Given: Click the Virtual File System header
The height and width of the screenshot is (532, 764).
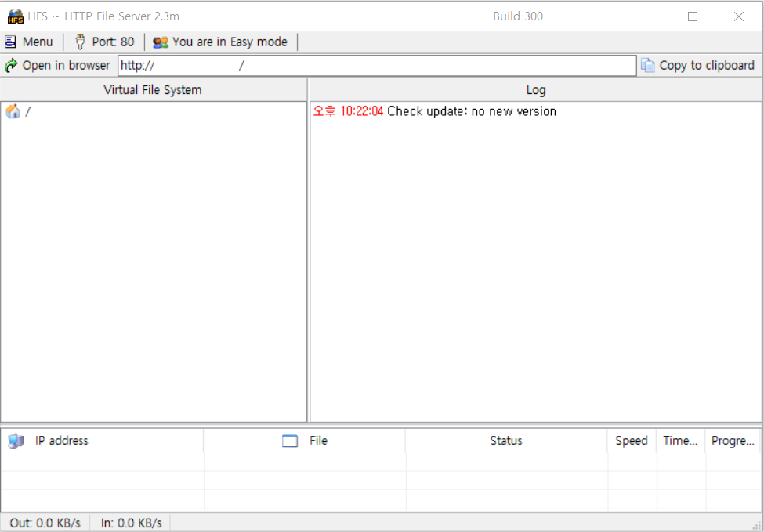Looking at the screenshot, I should pyautogui.click(x=153, y=89).
